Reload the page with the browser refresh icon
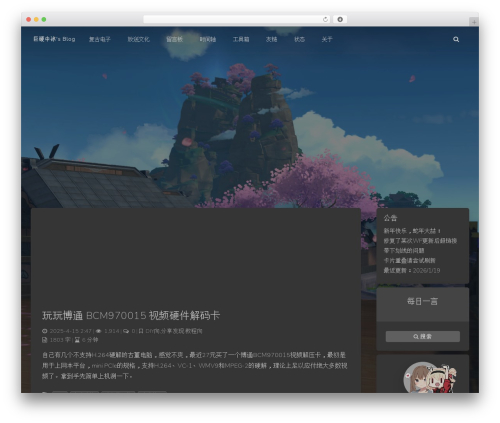This screenshot has height=423, width=500. (325, 19)
